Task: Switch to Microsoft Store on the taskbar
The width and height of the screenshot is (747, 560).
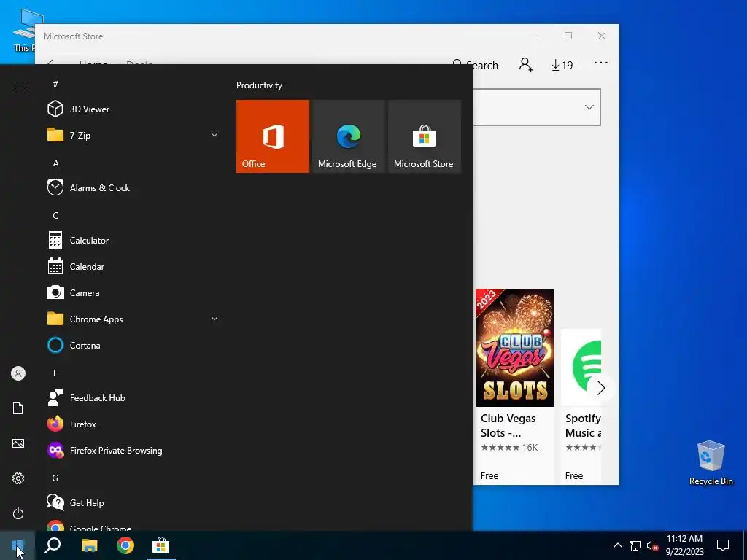Action: [161, 545]
